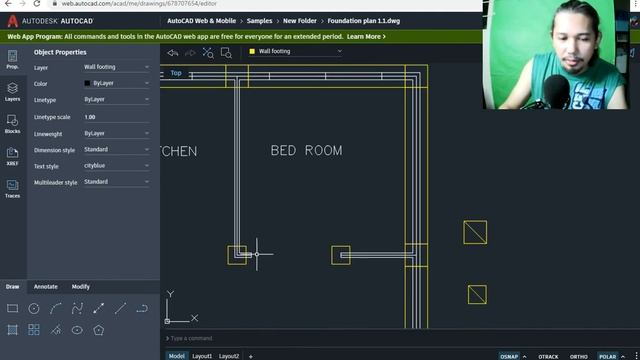
Task: Open the XREF panel
Action: click(x=12, y=156)
